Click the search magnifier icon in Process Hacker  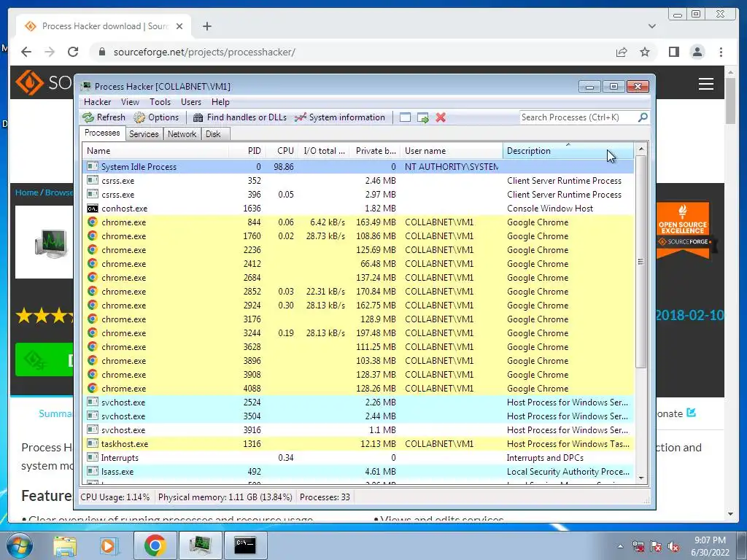pyautogui.click(x=643, y=117)
